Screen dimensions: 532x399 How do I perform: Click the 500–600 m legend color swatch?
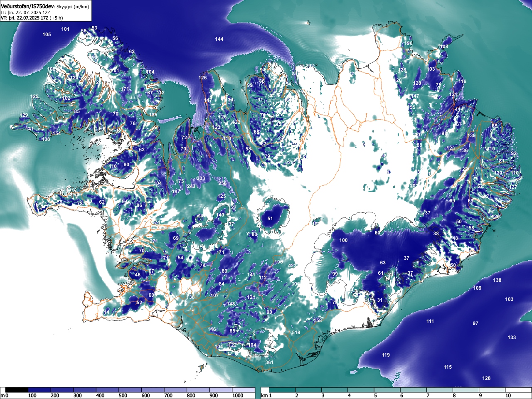click(x=130, y=390)
